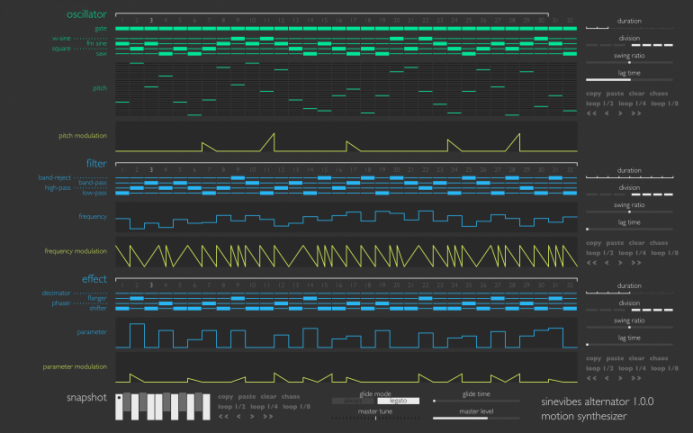Screen dimensions: 693x433
Task: Click clear in the snapshot controls
Action: [270, 397]
